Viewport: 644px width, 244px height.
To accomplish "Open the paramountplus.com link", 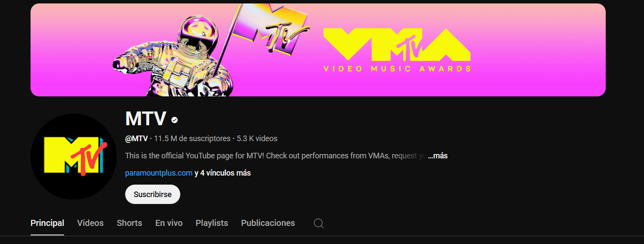I will point(159,173).
